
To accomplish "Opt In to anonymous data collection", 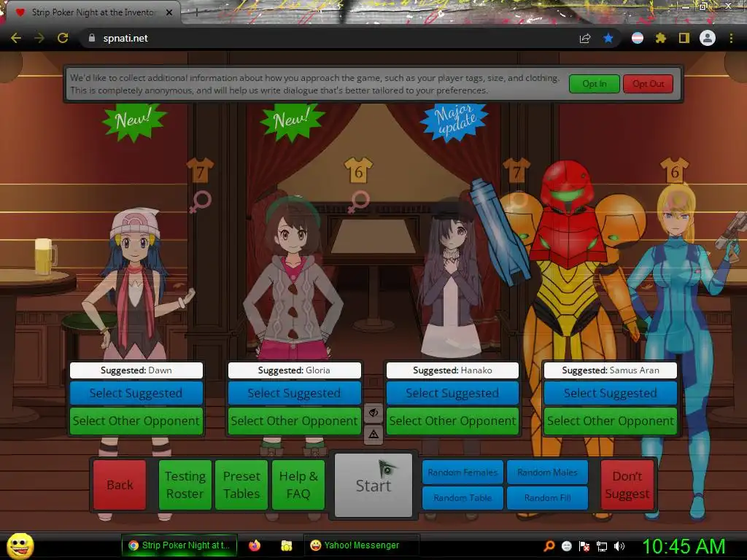I will pyautogui.click(x=594, y=84).
